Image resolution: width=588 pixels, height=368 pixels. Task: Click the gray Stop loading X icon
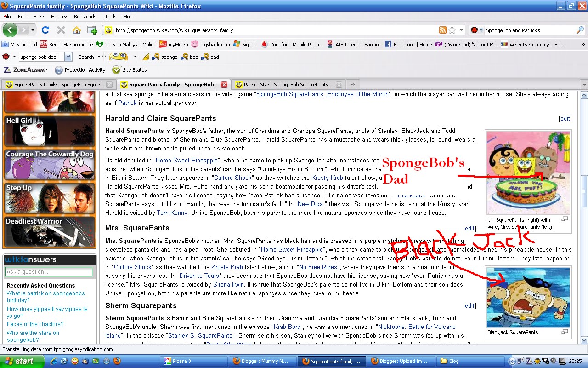(61, 30)
